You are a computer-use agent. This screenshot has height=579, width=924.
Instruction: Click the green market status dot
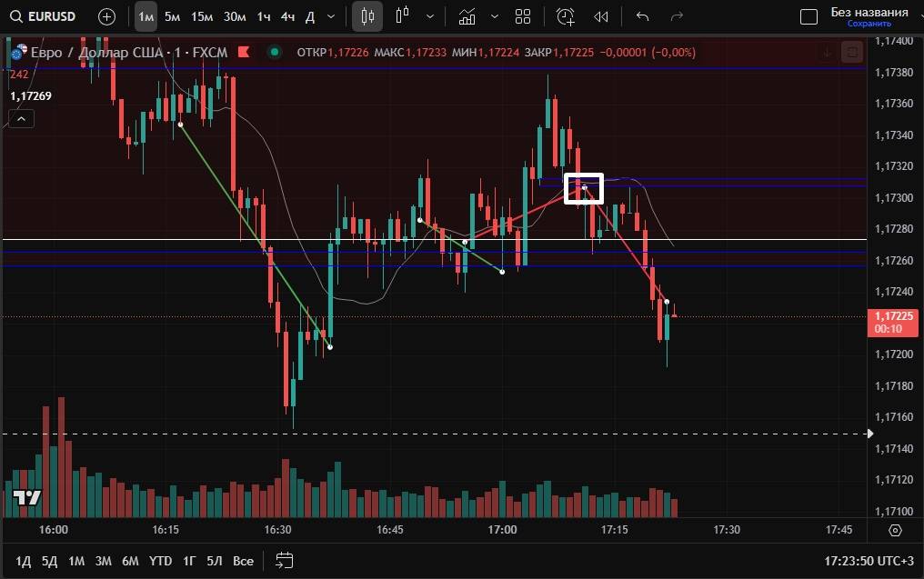[x=274, y=53]
